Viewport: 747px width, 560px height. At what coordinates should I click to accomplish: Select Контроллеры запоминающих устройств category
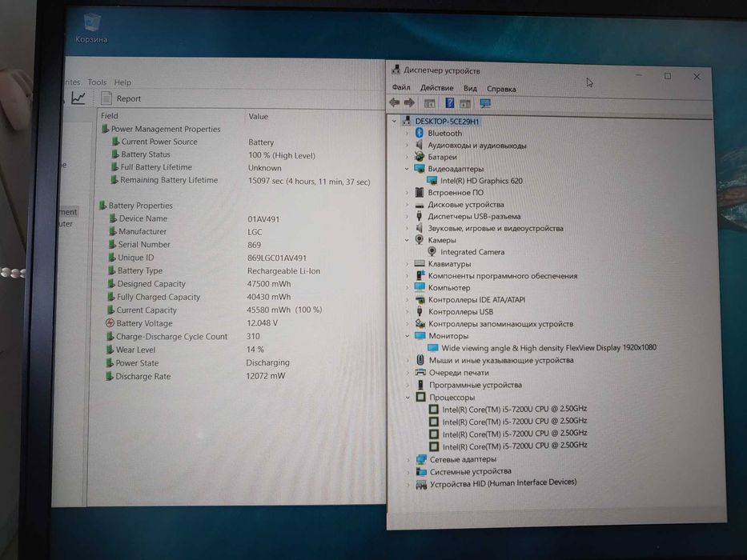tap(500, 324)
